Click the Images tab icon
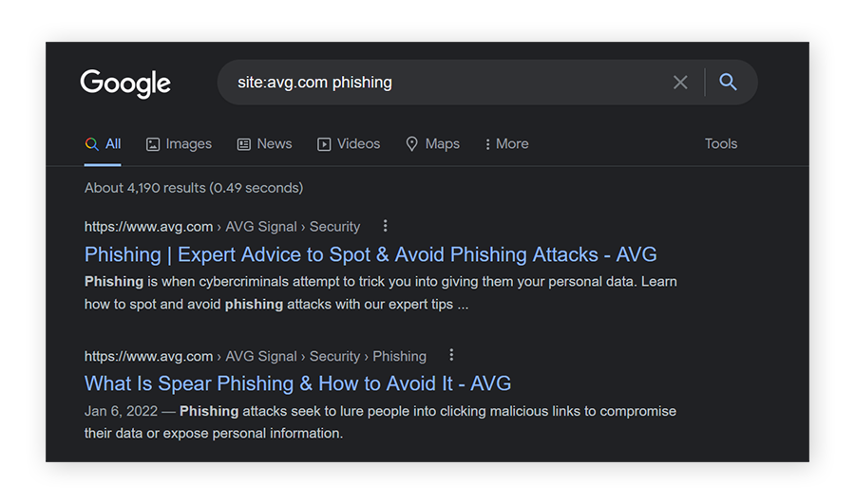The image size is (855, 504). click(x=153, y=144)
